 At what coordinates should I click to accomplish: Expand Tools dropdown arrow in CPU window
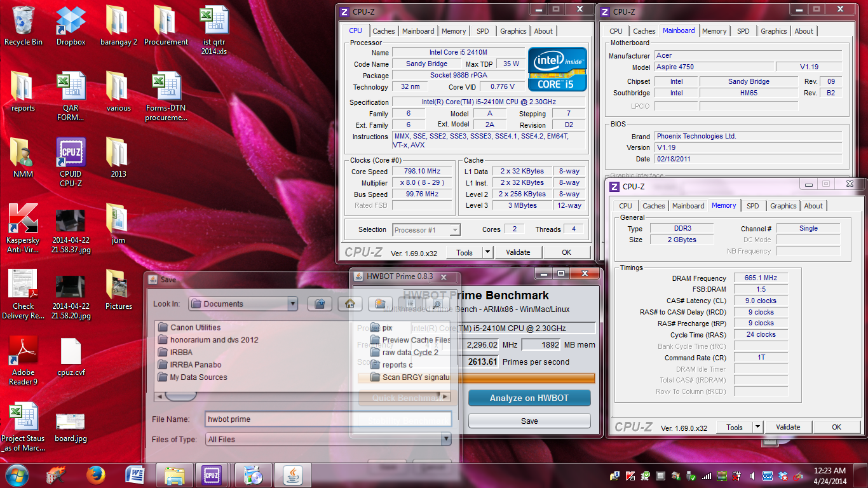(488, 252)
